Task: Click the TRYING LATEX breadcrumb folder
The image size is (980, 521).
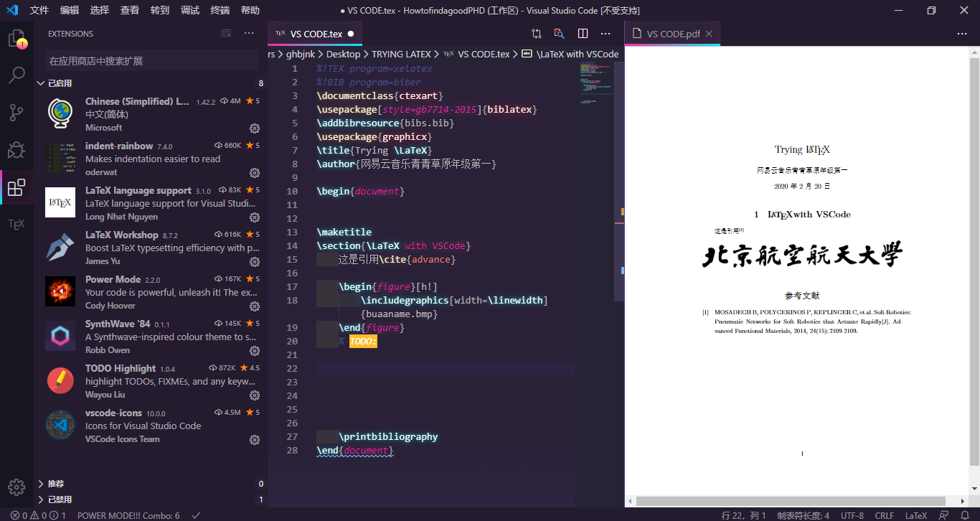Action: click(x=401, y=54)
